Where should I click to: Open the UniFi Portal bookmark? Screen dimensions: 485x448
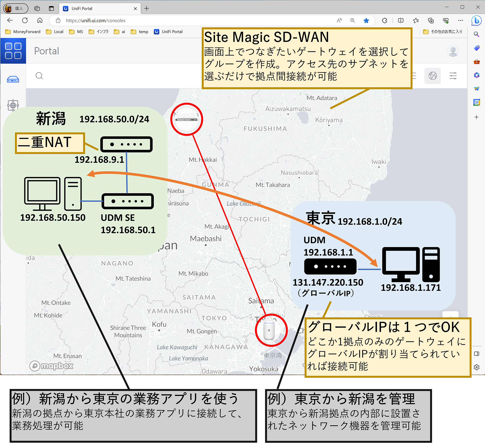(x=168, y=32)
